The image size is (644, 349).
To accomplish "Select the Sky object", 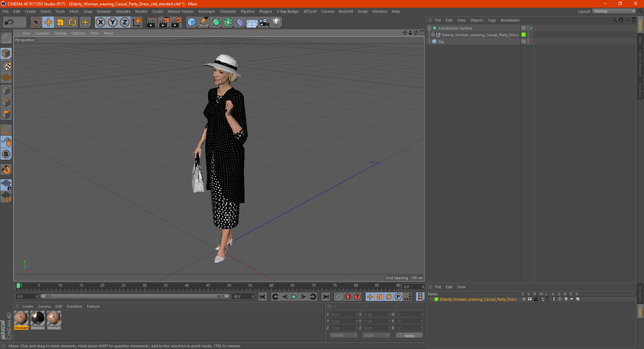I will (441, 42).
